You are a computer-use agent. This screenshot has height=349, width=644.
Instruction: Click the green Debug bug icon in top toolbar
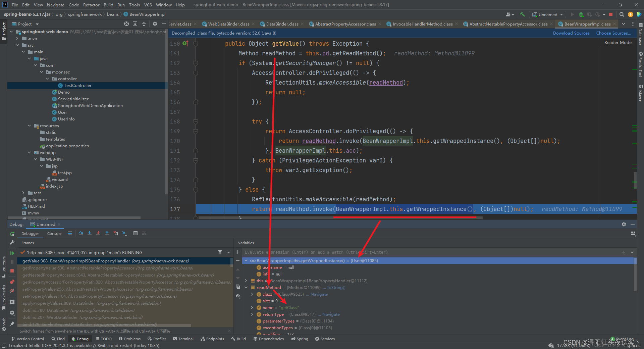[x=581, y=14]
